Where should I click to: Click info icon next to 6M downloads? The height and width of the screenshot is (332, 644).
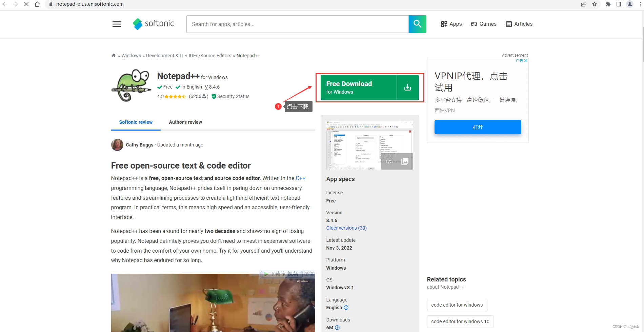(337, 328)
